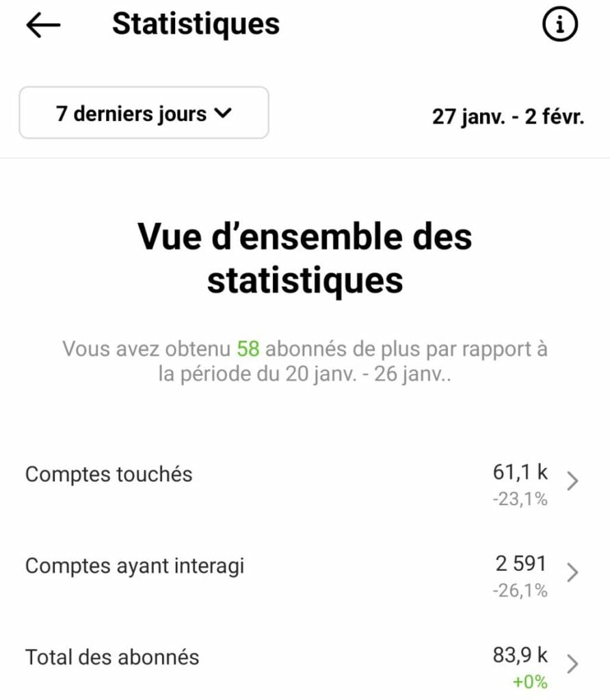Viewport: 610px width, 700px height.
Task: Click the -26,1% change indicator
Action: click(520, 591)
